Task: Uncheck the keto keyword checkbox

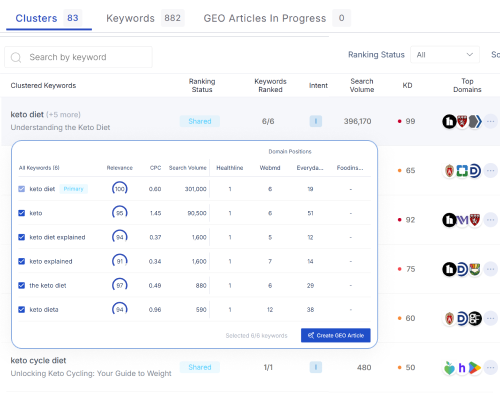Action: (x=22, y=213)
